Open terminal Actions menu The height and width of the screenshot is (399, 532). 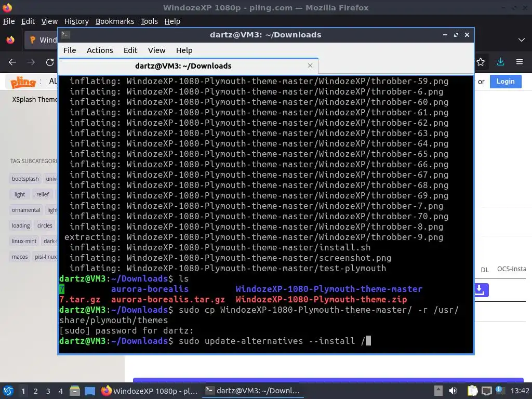[x=100, y=50]
